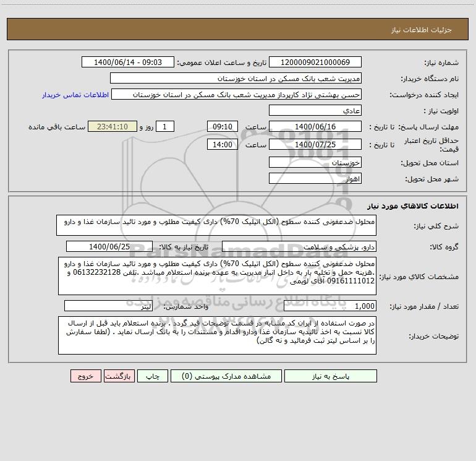Click label شهر محل تحویل
The height and width of the screenshot is (461, 476).
(x=432, y=179)
